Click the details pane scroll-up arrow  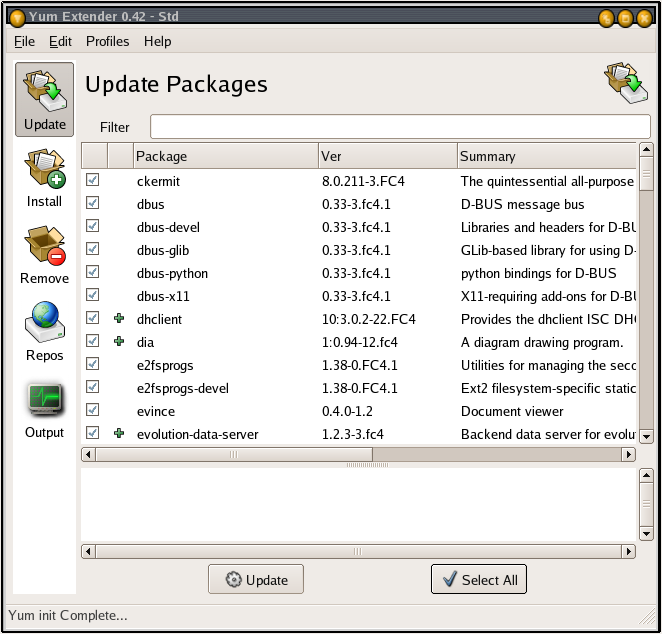(646, 475)
